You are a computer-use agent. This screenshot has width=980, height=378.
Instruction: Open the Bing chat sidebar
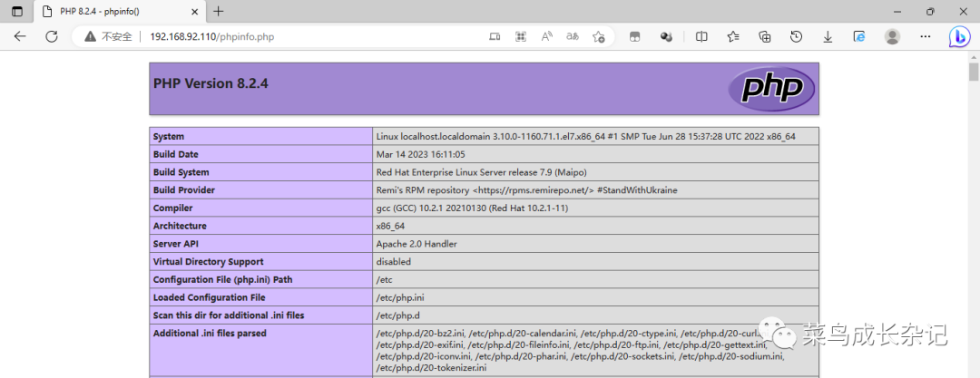(x=958, y=36)
